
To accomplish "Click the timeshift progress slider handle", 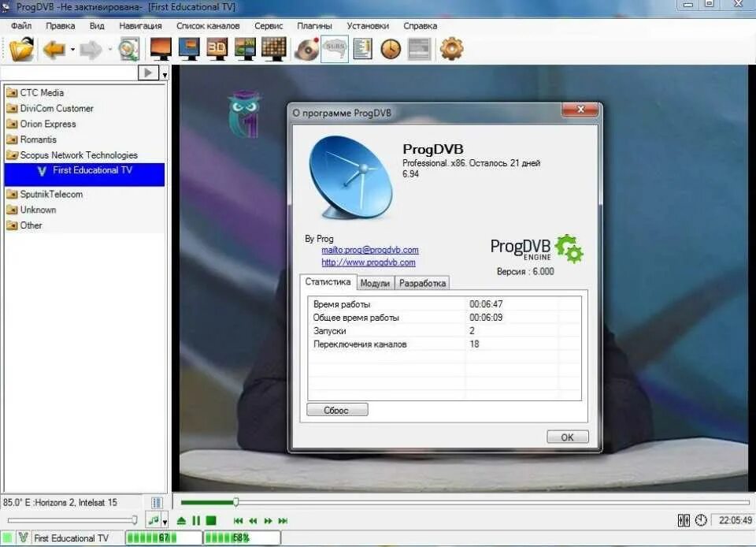I will point(235,502).
